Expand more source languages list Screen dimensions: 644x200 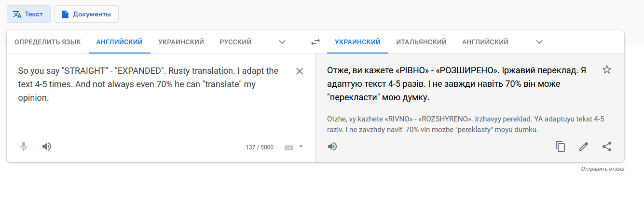282,42
